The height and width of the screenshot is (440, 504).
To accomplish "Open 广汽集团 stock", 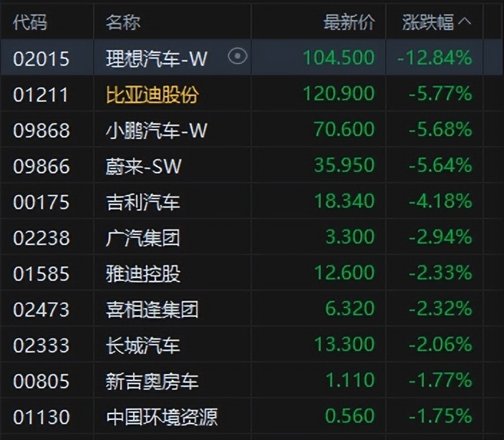I will pos(143,238).
